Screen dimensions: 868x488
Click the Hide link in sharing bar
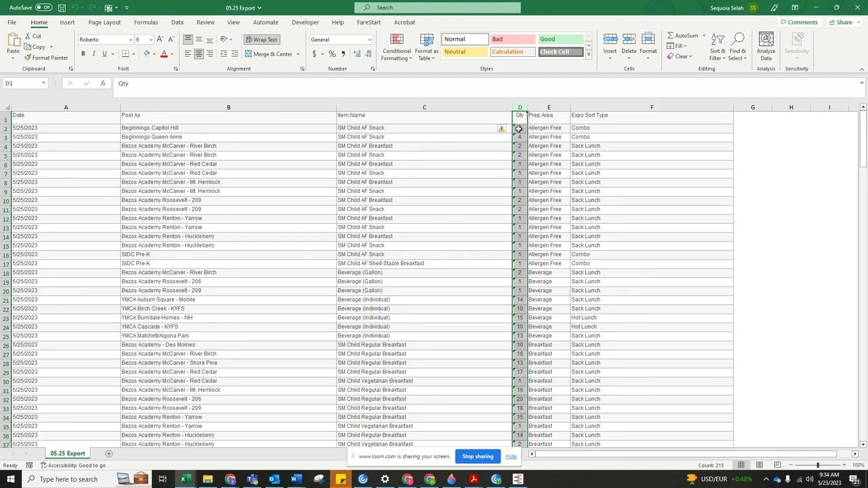[x=511, y=456]
